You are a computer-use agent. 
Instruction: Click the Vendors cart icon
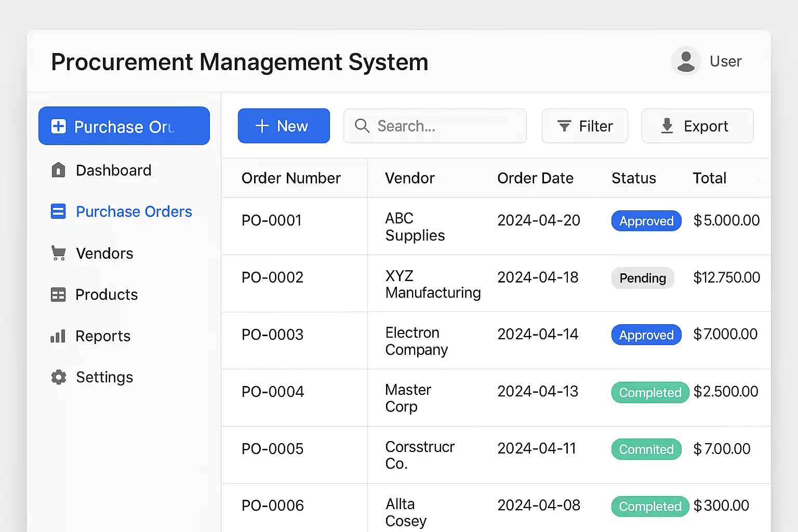pyautogui.click(x=58, y=253)
